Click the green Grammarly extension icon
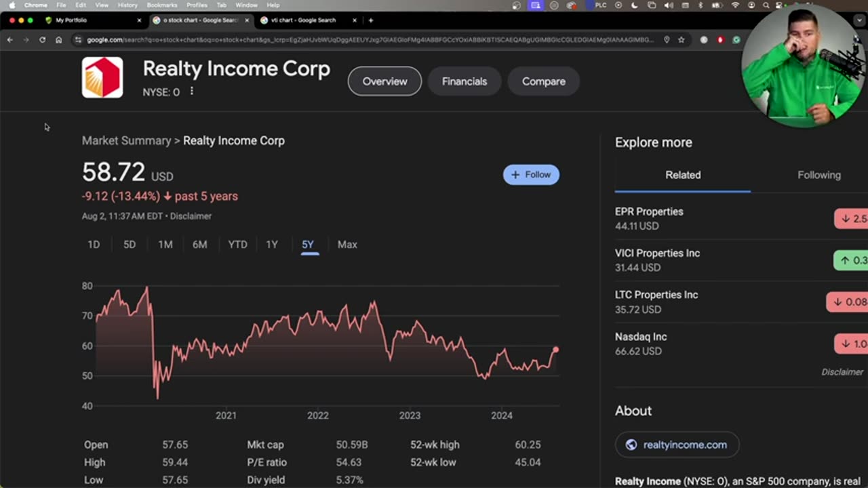The width and height of the screenshot is (868, 488). click(x=736, y=40)
